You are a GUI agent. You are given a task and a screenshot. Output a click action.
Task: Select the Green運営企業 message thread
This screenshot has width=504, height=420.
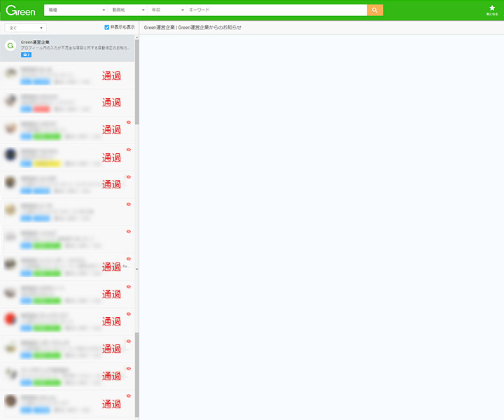coord(70,48)
